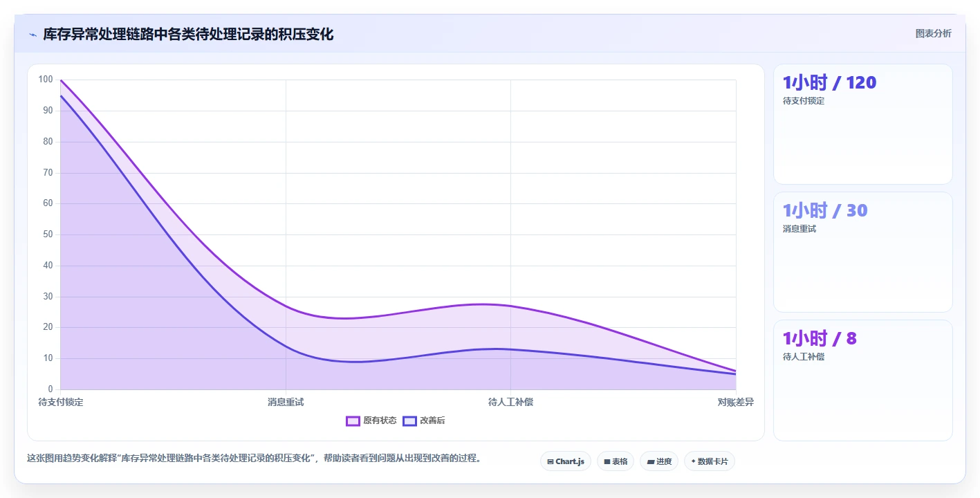Image resolution: width=980 pixels, height=498 pixels.
Task: Click the 对账差异 x-axis label
Action: [736, 402]
